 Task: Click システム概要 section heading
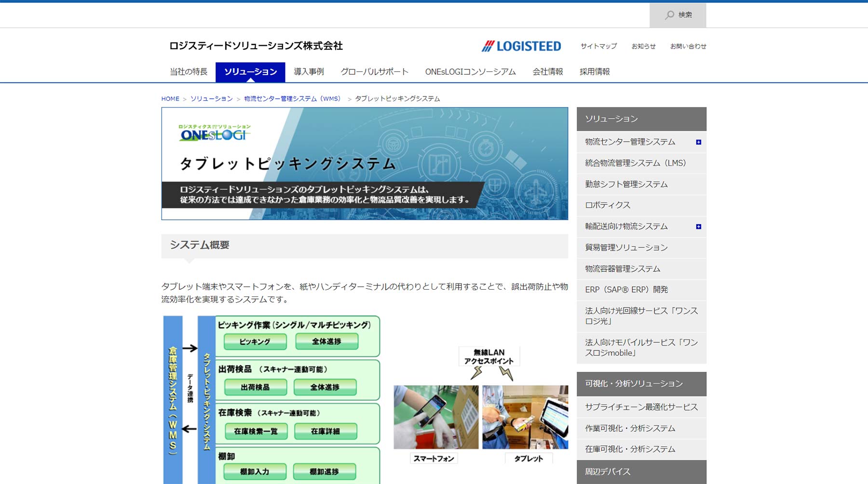(x=365, y=246)
